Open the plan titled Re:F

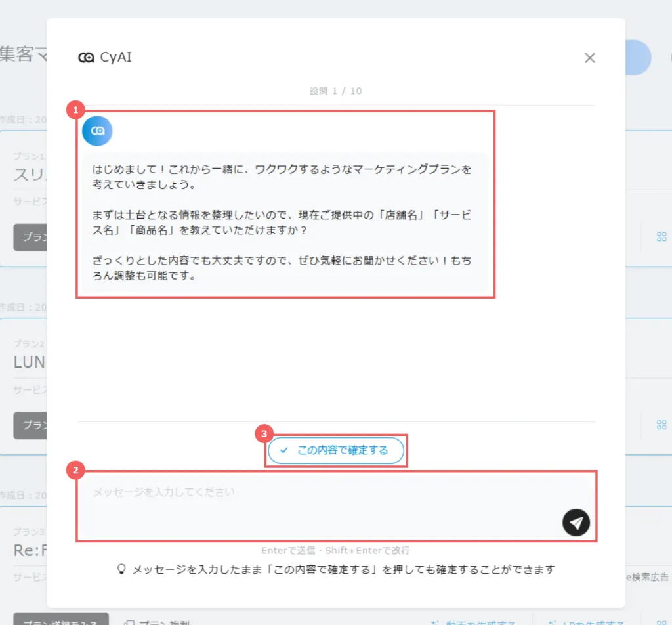pyautogui.click(x=29, y=550)
